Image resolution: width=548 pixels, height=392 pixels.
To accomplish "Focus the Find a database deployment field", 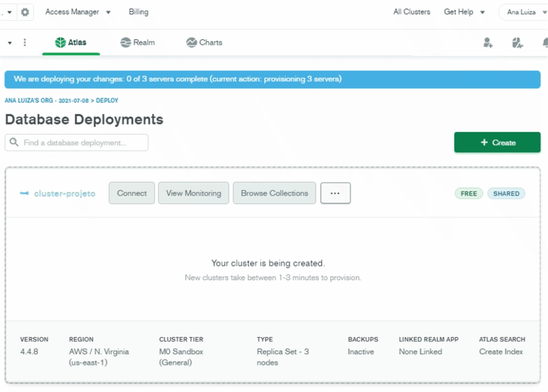I will click(77, 142).
